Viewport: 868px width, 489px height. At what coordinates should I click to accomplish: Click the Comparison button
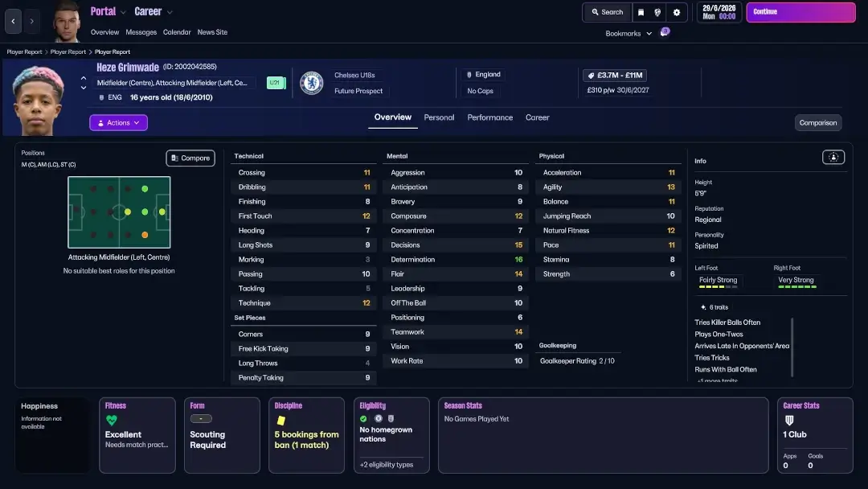[817, 123]
